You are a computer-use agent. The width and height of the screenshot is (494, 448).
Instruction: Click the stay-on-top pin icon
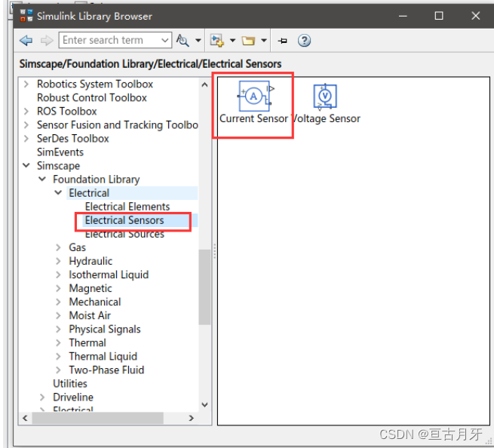(283, 40)
